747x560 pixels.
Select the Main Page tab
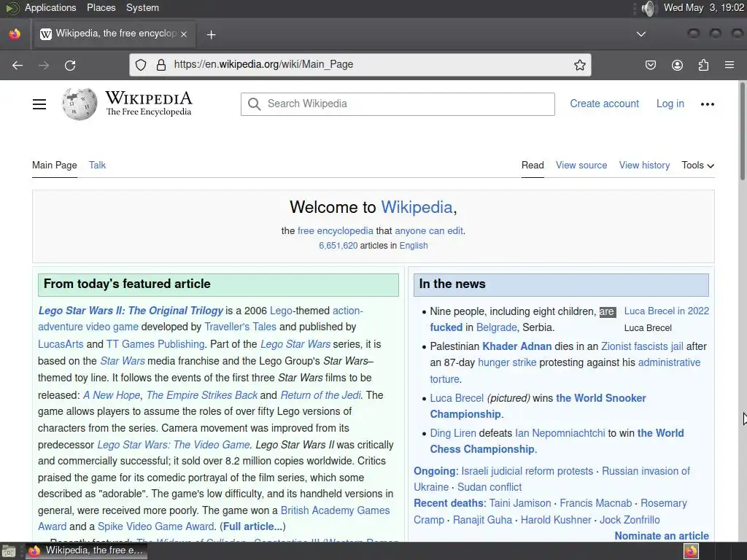click(x=54, y=166)
